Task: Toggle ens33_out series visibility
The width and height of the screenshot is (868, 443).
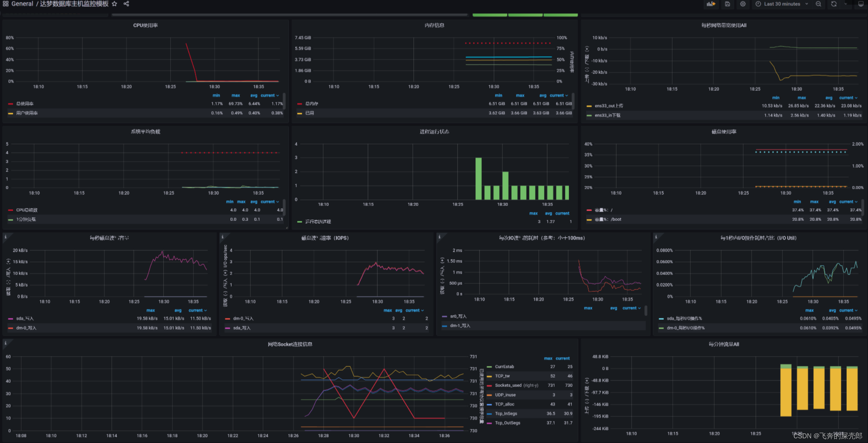Action: [609, 106]
